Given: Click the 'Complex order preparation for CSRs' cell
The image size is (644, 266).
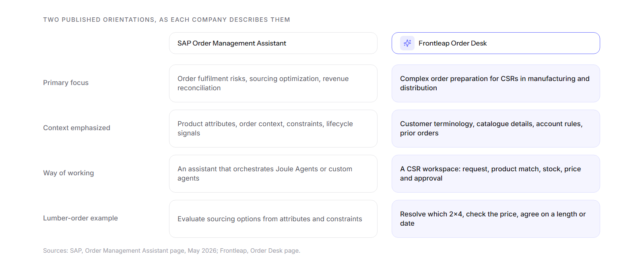Looking at the screenshot, I should 496,83.
